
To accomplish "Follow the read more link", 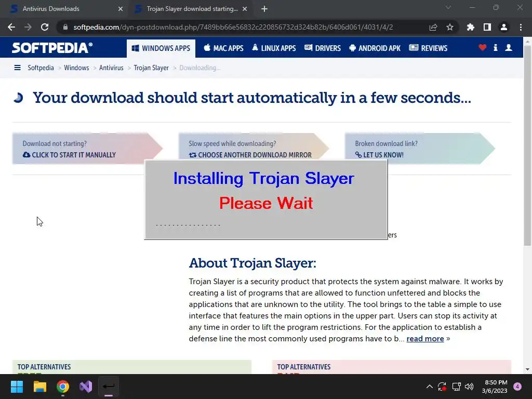I will point(425,339).
